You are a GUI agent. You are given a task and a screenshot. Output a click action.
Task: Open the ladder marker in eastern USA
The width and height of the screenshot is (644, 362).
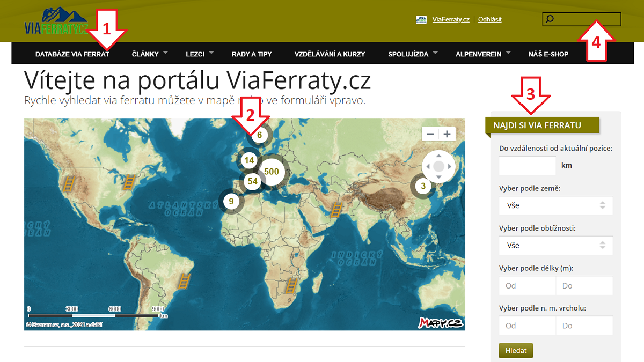tap(129, 182)
